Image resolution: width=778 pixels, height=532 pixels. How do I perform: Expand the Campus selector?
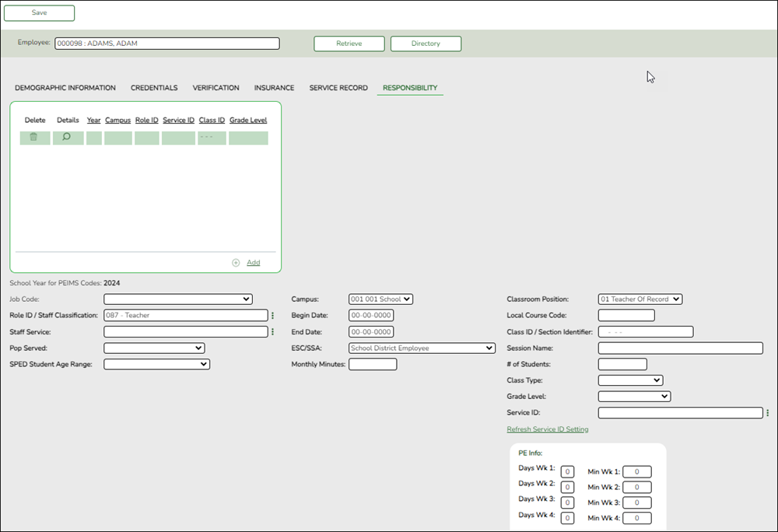[x=380, y=299]
